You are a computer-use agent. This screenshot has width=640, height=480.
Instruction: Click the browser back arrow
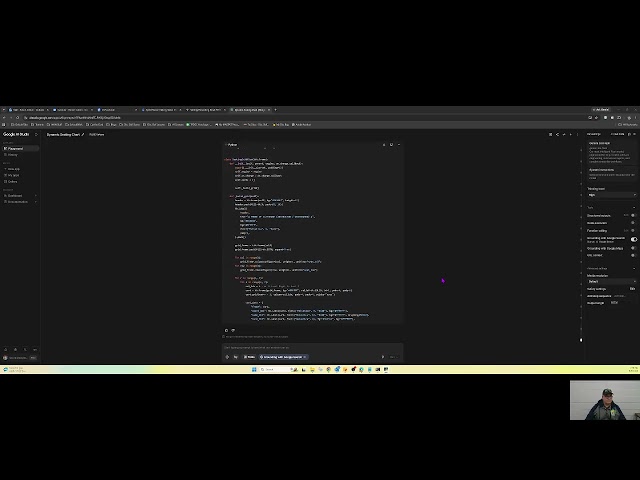click(4, 118)
